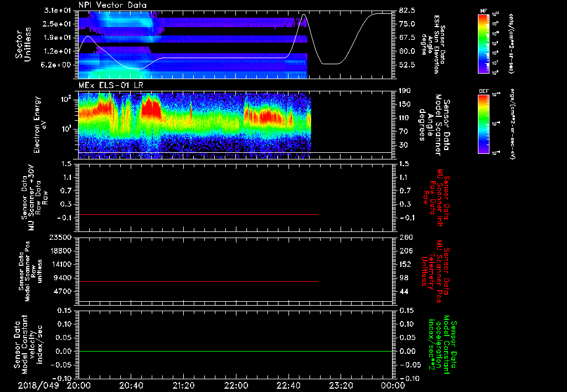
Task: Click the 190 scanner angle tick
Action: pyautogui.click(x=405, y=91)
